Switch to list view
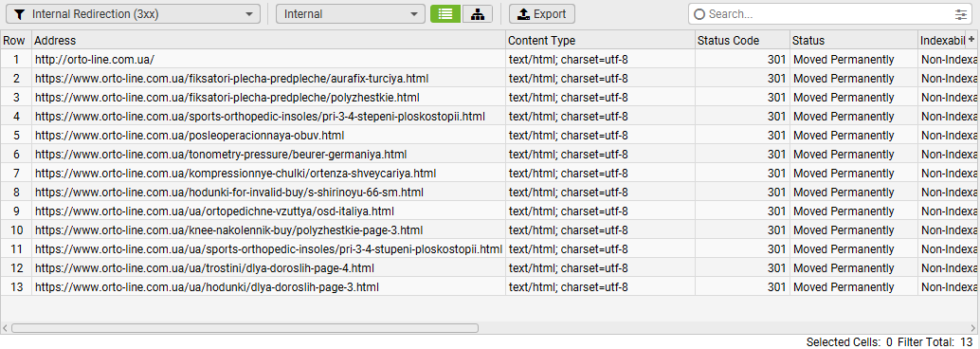The width and height of the screenshot is (980, 349). click(x=445, y=14)
